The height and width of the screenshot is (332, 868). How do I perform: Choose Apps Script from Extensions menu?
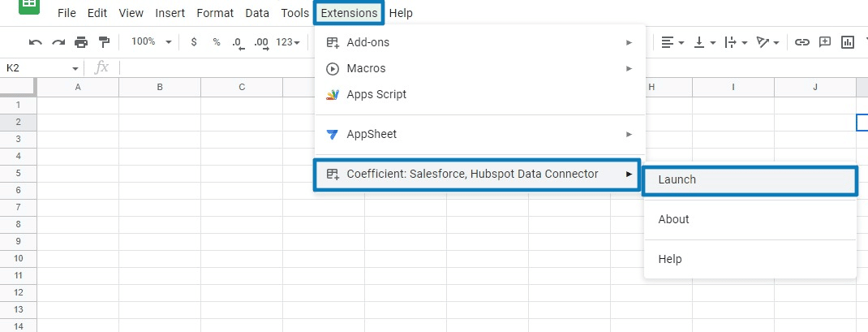click(x=479, y=94)
